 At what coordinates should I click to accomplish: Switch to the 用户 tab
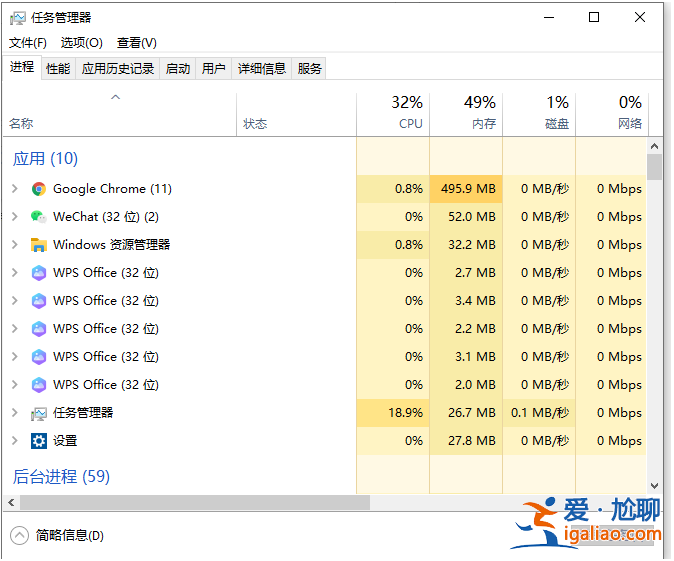coord(214,69)
